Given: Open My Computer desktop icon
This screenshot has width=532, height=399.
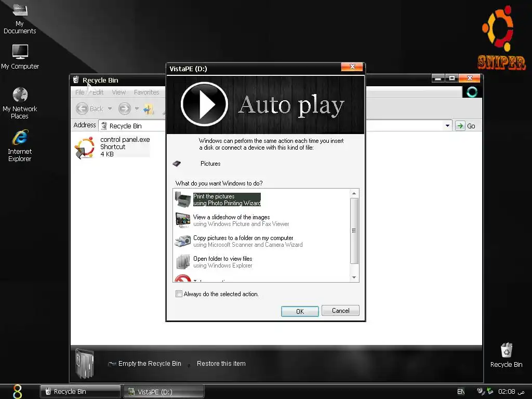Looking at the screenshot, I should [x=20, y=57].
